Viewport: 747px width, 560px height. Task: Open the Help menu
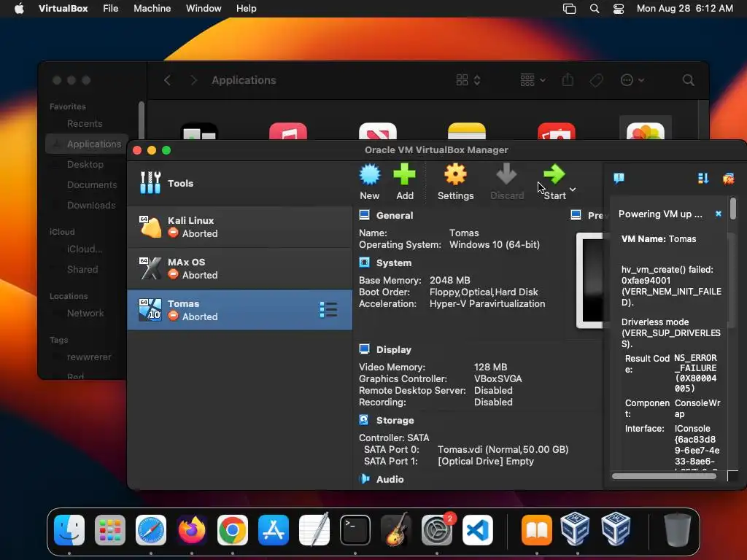(x=247, y=9)
